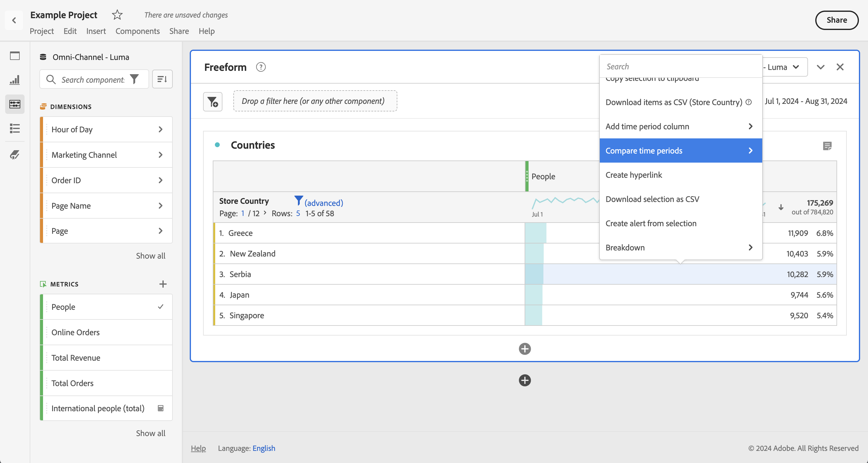Click Show all under Dimensions
Screen dimensions: 868x463
click(x=150, y=256)
